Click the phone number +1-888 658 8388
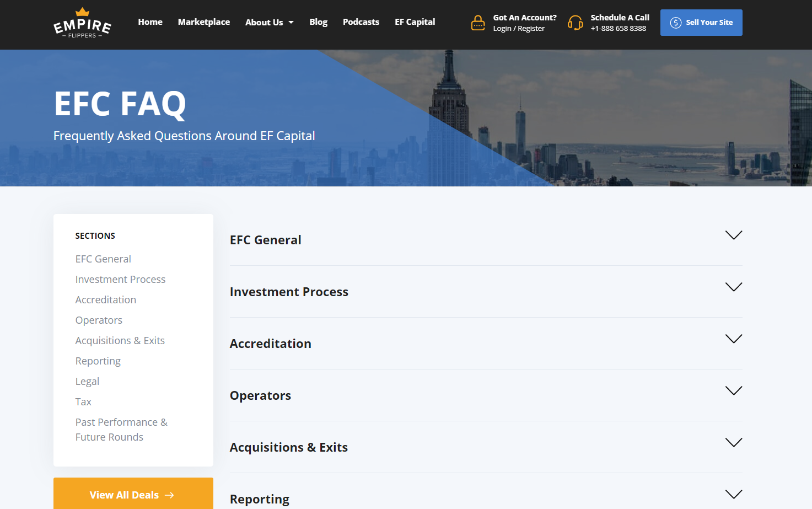The height and width of the screenshot is (509, 812). click(x=619, y=29)
